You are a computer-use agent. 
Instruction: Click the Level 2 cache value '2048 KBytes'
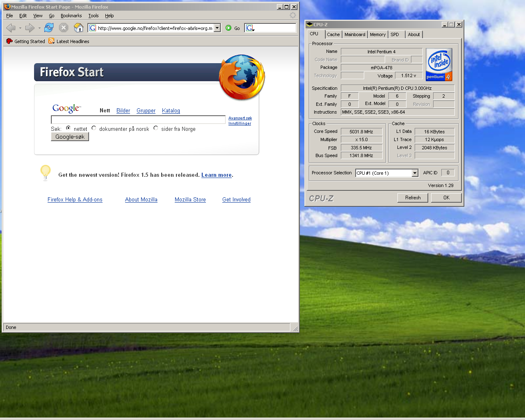click(x=434, y=148)
